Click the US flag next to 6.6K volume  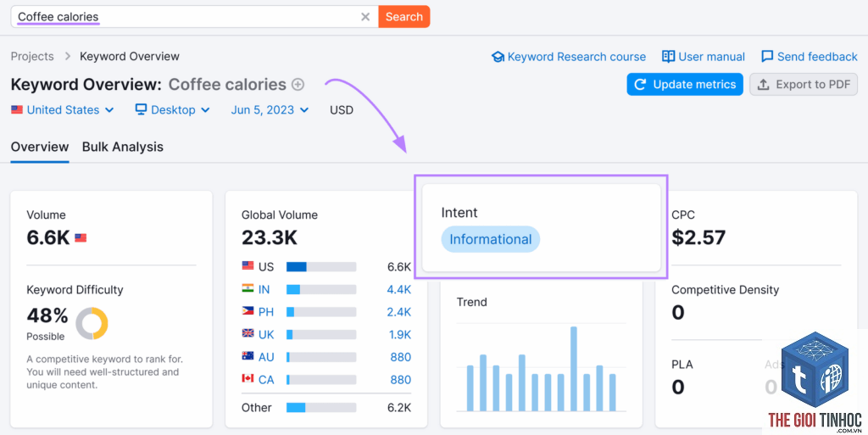(x=81, y=238)
